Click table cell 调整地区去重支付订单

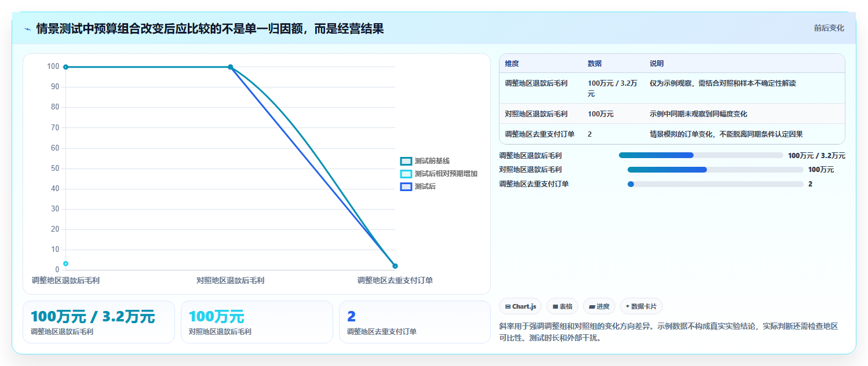tap(539, 134)
